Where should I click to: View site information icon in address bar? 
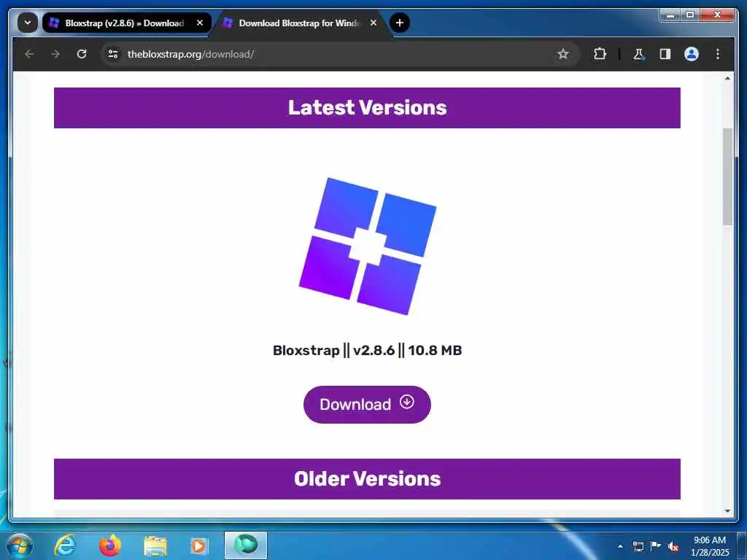[113, 54]
